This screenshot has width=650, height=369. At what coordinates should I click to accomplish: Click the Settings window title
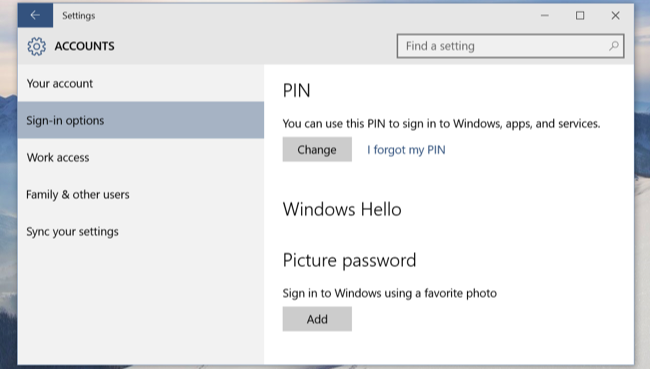79,15
